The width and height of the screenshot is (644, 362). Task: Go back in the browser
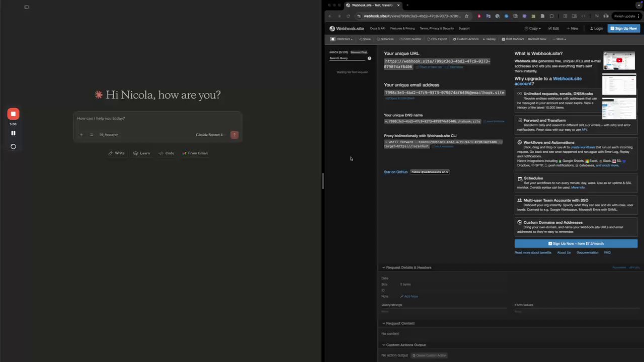click(330, 16)
